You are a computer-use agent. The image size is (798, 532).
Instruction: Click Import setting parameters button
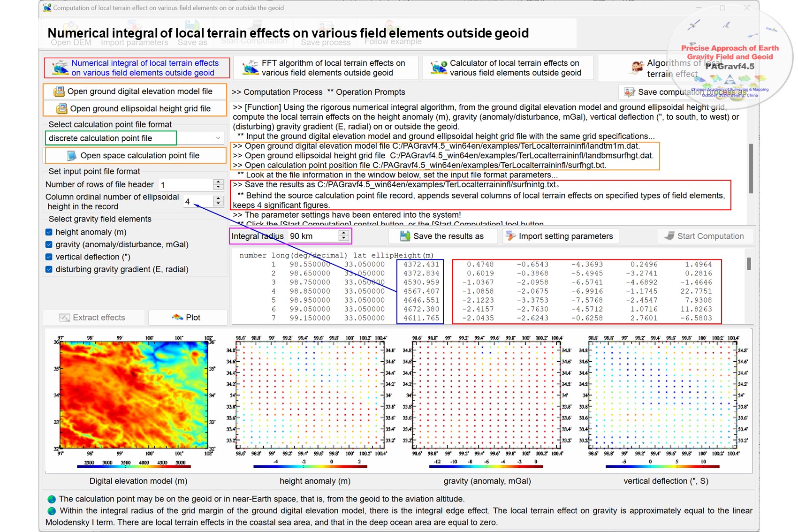coord(561,236)
